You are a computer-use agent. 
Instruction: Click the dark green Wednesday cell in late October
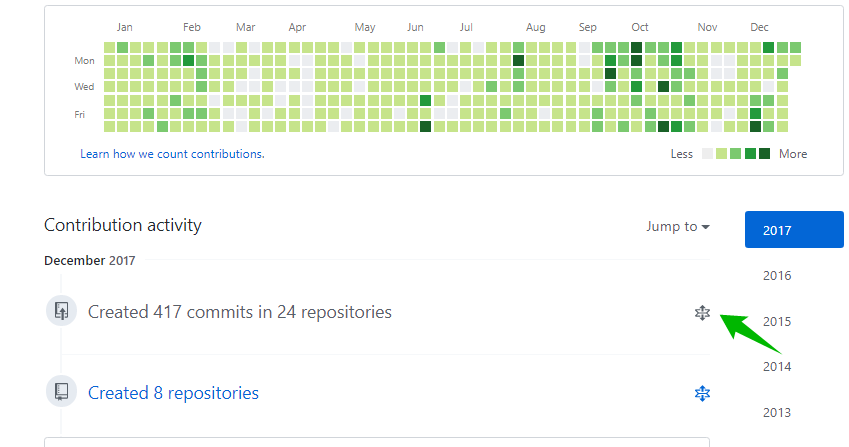pyautogui.click(x=663, y=87)
